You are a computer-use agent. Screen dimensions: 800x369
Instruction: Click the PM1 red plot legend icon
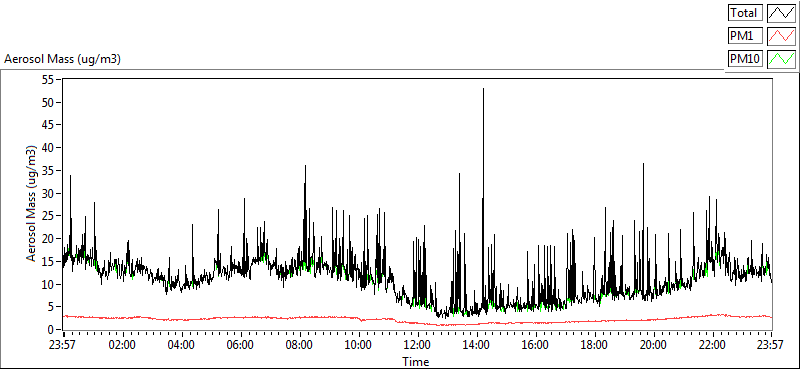coord(781,36)
